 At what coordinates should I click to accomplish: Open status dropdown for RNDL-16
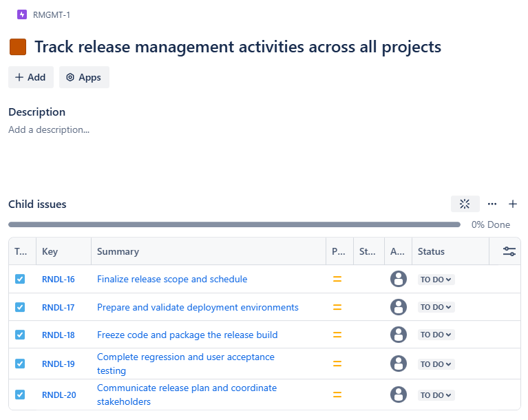tap(436, 280)
